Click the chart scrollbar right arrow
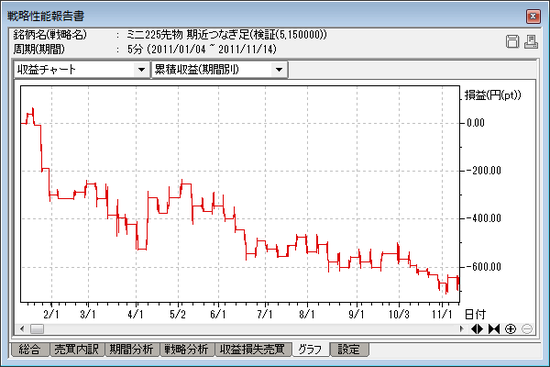The width and height of the screenshot is (550, 367). coord(461,329)
